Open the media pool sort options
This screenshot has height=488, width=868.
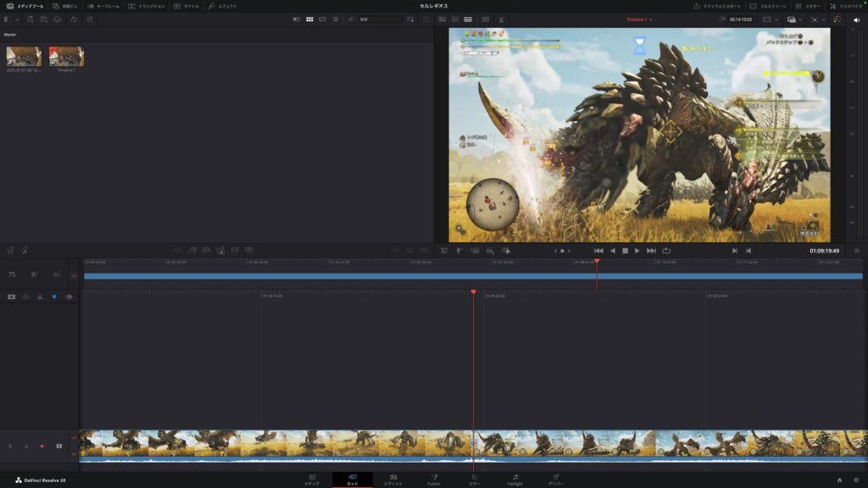pyautogui.click(x=410, y=19)
